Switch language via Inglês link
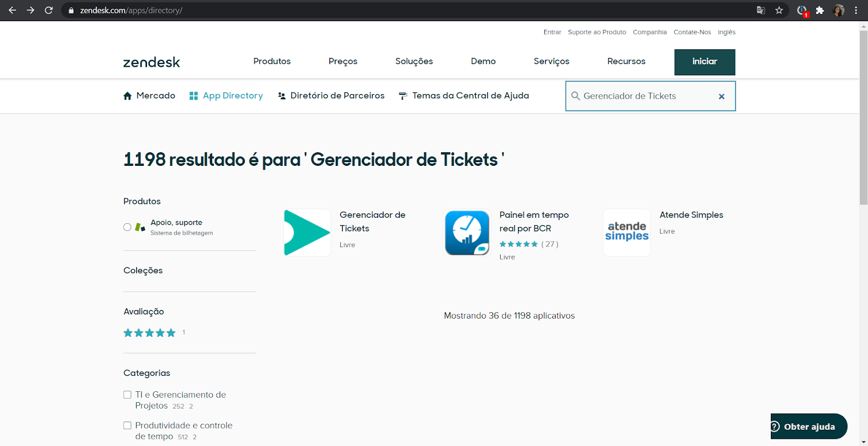Image resolution: width=868 pixels, height=446 pixels. [x=726, y=32]
